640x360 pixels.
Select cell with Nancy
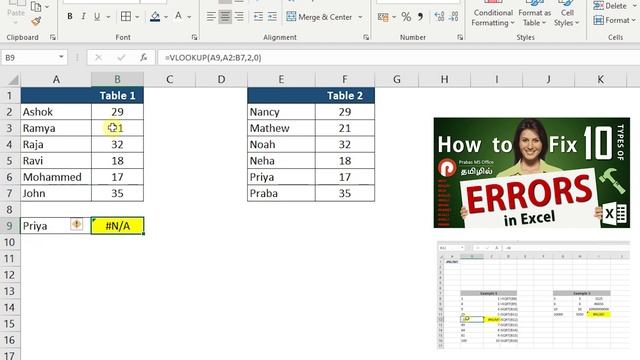pyautogui.click(x=281, y=111)
